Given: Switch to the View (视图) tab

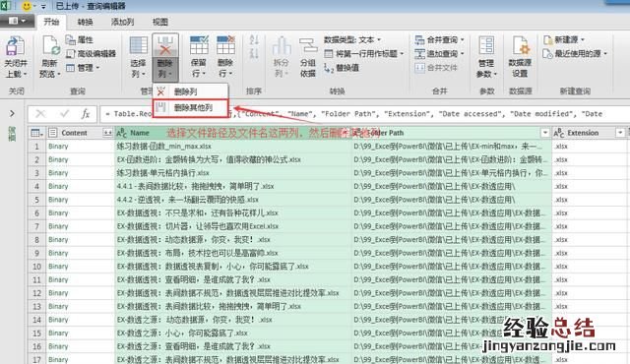Looking at the screenshot, I should tap(160, 22).
